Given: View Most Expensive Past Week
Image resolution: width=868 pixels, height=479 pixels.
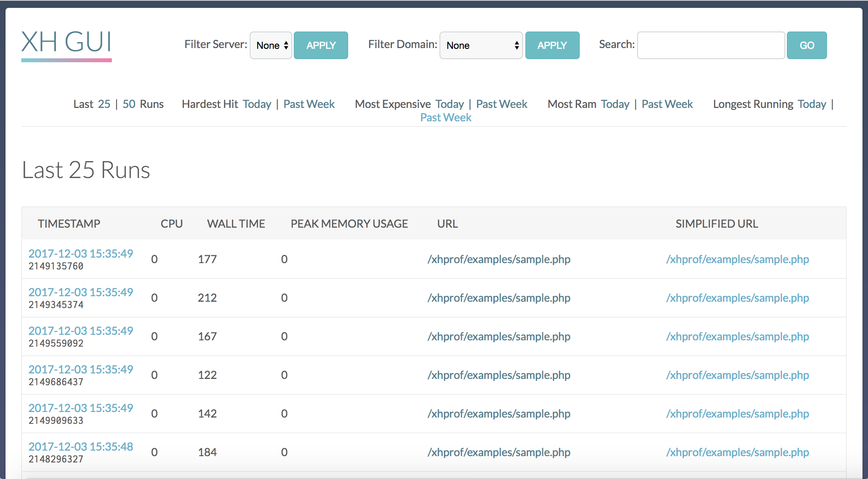Looking at the screenshot, I should pos(501,104).
